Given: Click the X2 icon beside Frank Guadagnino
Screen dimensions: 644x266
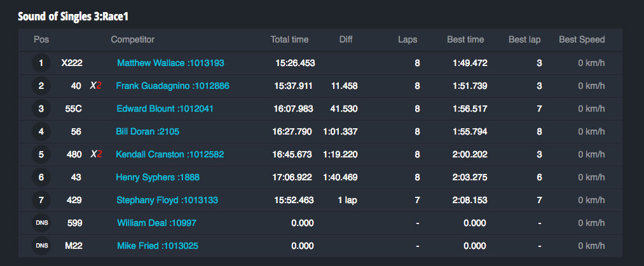Looking at the screenshot, I should (96, 86).
